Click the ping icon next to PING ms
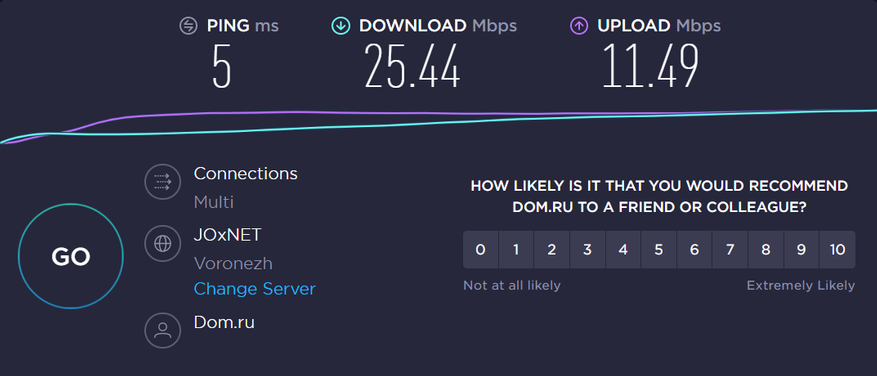The width and height of the screenshot is (877, 376). coord(188,26)
